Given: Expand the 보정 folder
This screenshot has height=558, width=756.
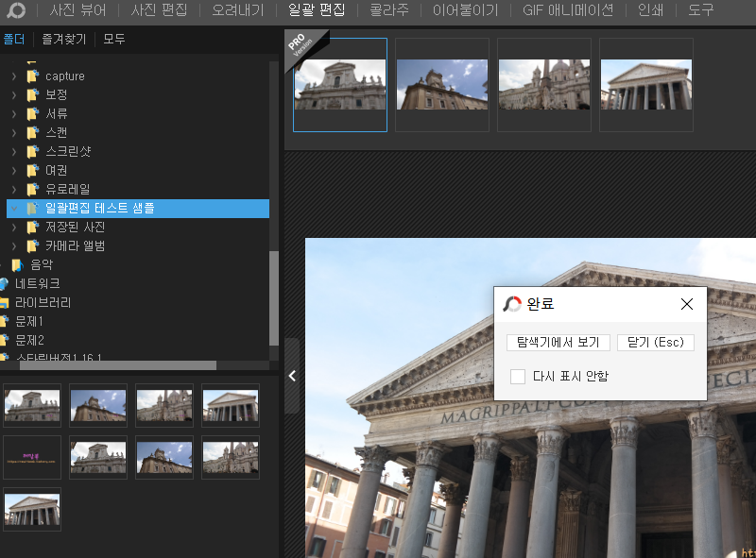Looking at the screenshot, I should point(14,95).
